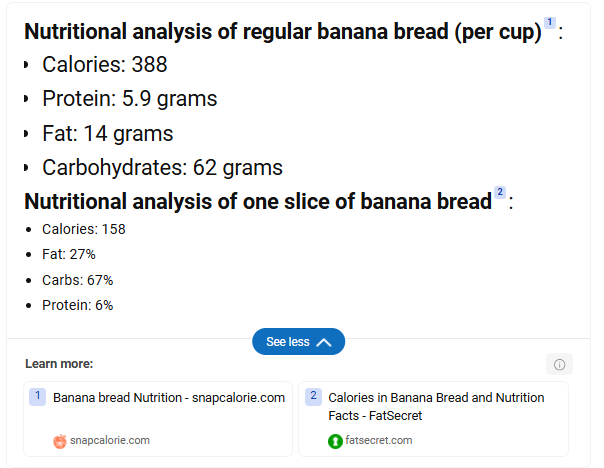Open Banana bread Nutrition - snapcalorie.com title
The height and width of the screenshot is (468, 604).
click(169, 398)
